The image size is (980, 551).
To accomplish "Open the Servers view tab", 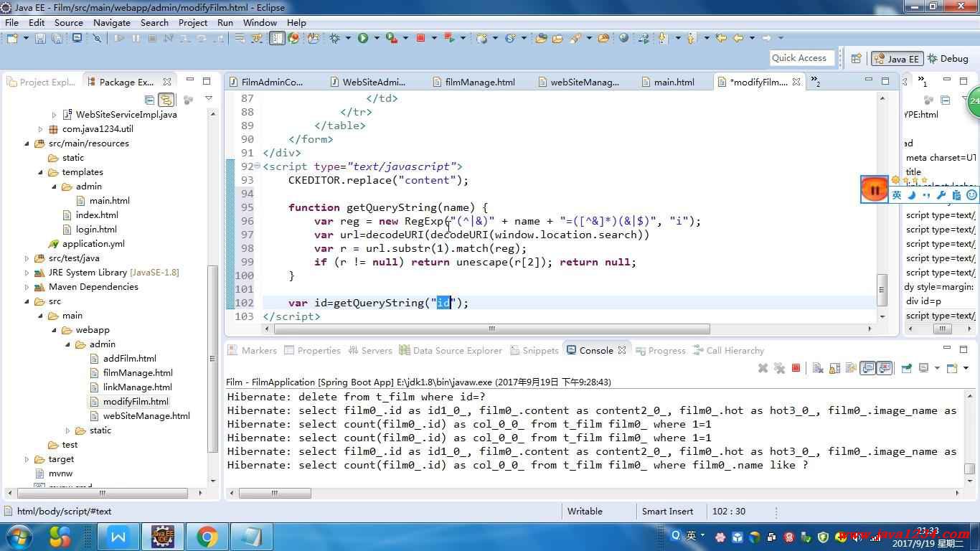I will pyautogui.click(x=370, y=350).
